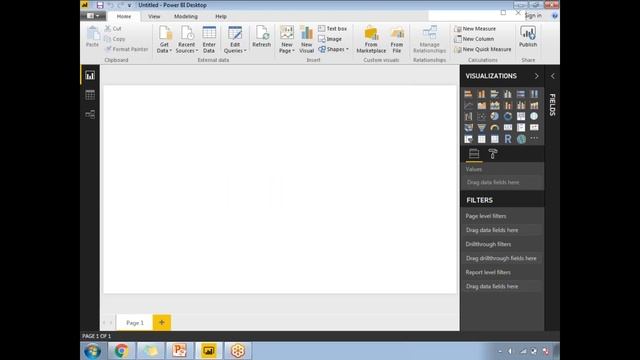Select the Scatter chart visual
This screenshot has height=360, width=640.
click(x=482, y=117)
